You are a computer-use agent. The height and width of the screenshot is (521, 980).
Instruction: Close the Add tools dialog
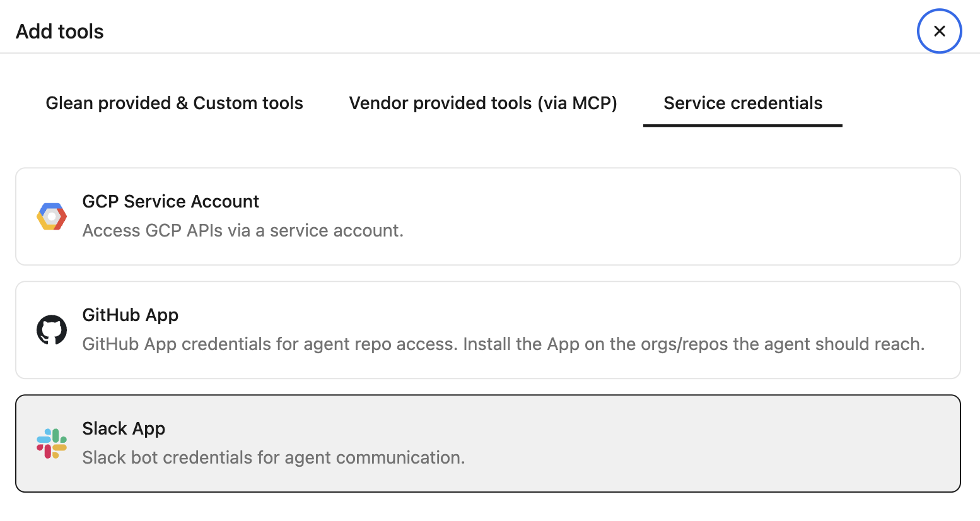(x=939, y=31)
